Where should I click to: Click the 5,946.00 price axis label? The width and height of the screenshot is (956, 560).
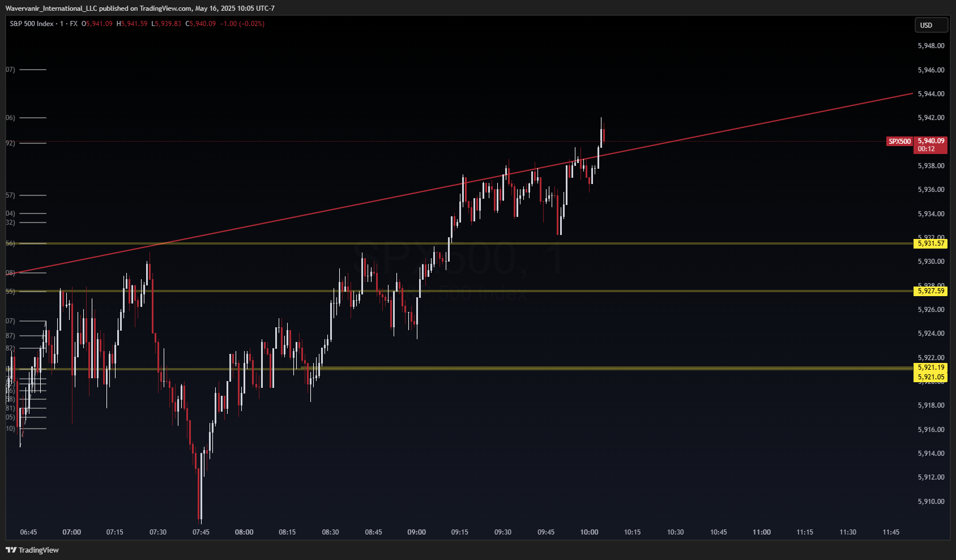(931, 70)
